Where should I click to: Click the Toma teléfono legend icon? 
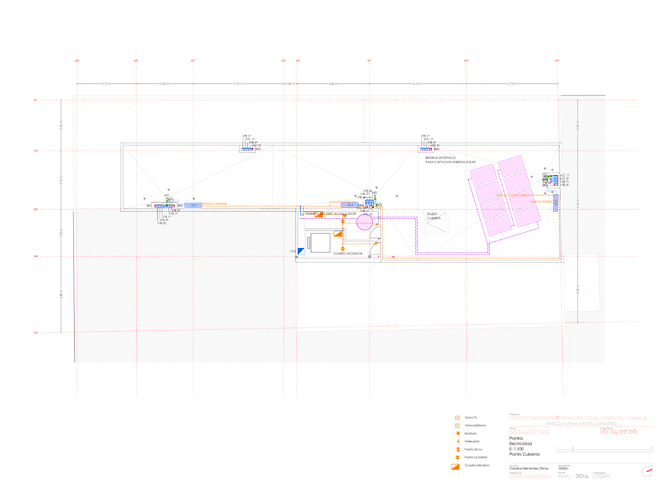click(457, 425)
